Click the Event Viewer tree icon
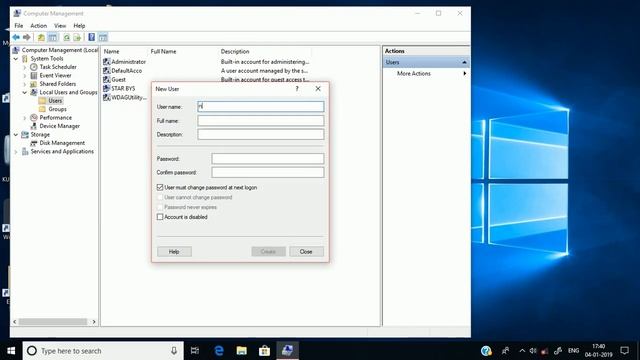The width and height of the screenshot is (640, 360). (34, 76)
